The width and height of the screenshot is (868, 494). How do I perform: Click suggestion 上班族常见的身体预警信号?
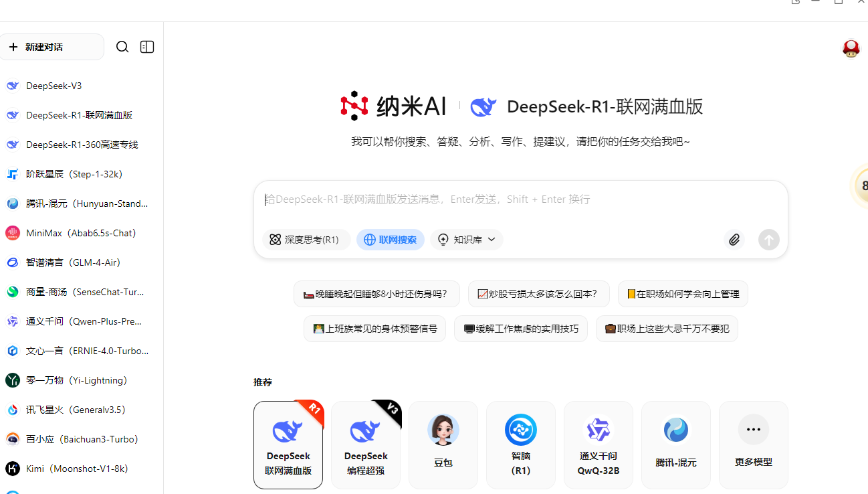point(374,329)
